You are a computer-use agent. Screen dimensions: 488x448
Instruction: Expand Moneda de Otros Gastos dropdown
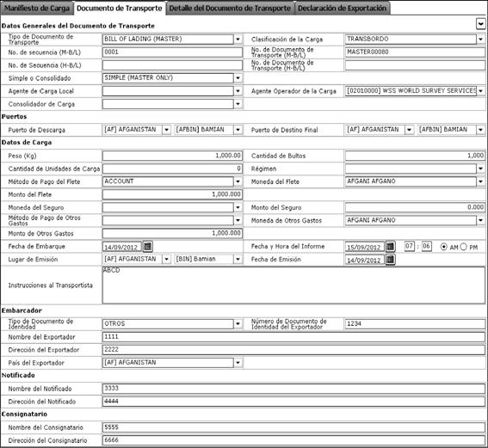480,220
